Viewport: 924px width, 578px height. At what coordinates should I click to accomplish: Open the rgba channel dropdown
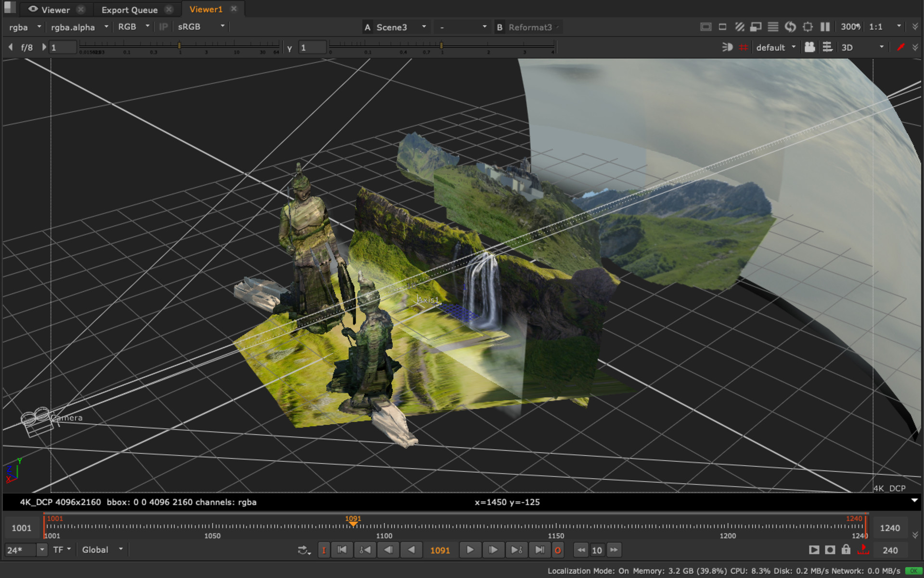point(23,26)
